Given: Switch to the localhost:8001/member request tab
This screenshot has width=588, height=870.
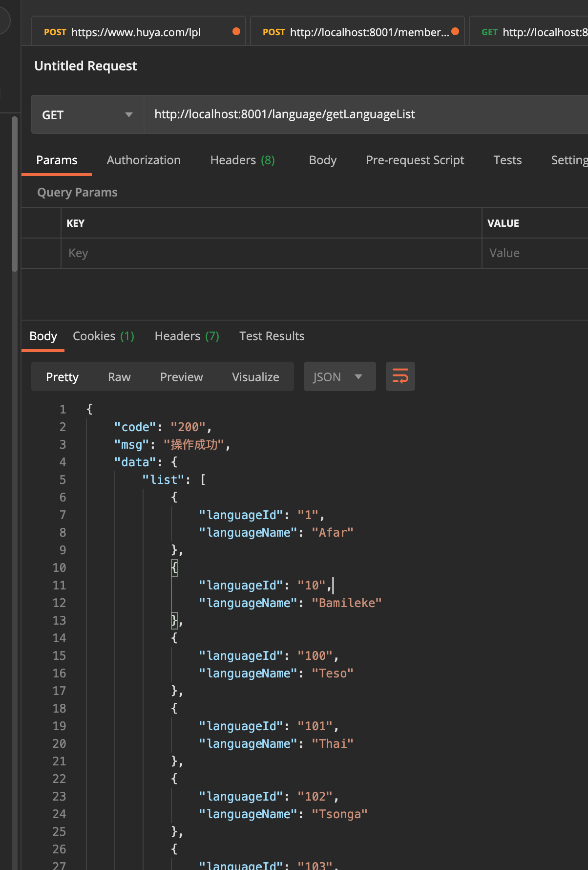Looking at the screenshot, I should tap(357, 32).
